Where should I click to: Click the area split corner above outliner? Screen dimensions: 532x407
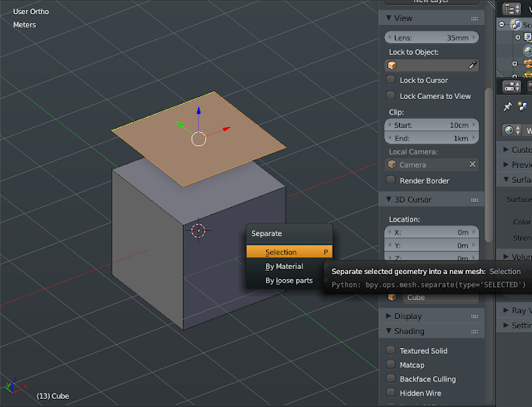491,3
